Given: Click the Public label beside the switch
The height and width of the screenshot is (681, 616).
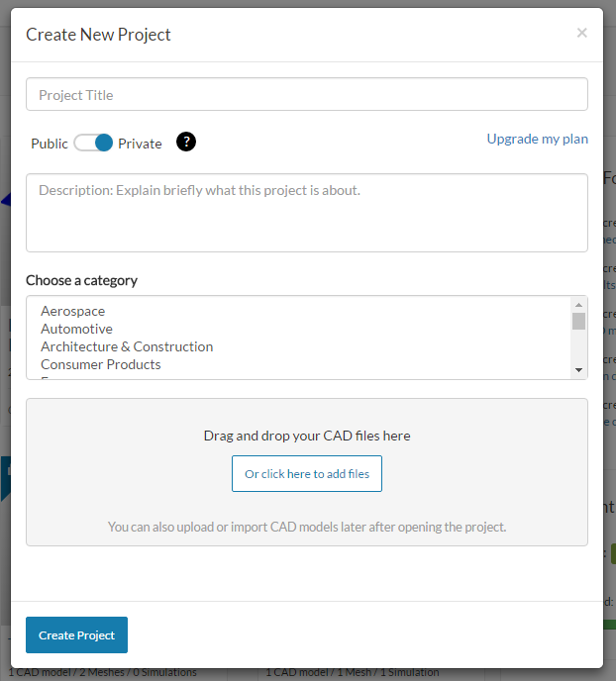Looking at the screenshot, I should (50, 144).
